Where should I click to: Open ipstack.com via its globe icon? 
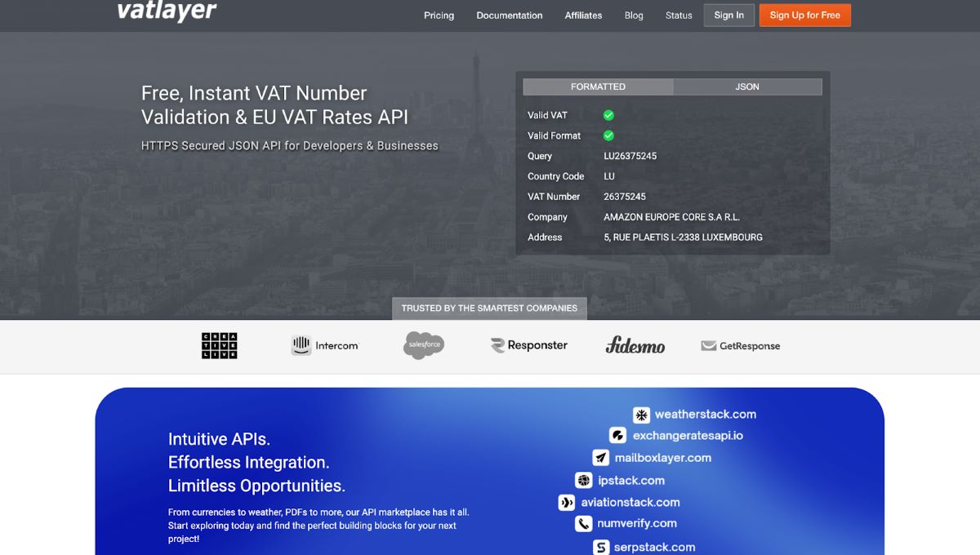[x=583, y=480]
